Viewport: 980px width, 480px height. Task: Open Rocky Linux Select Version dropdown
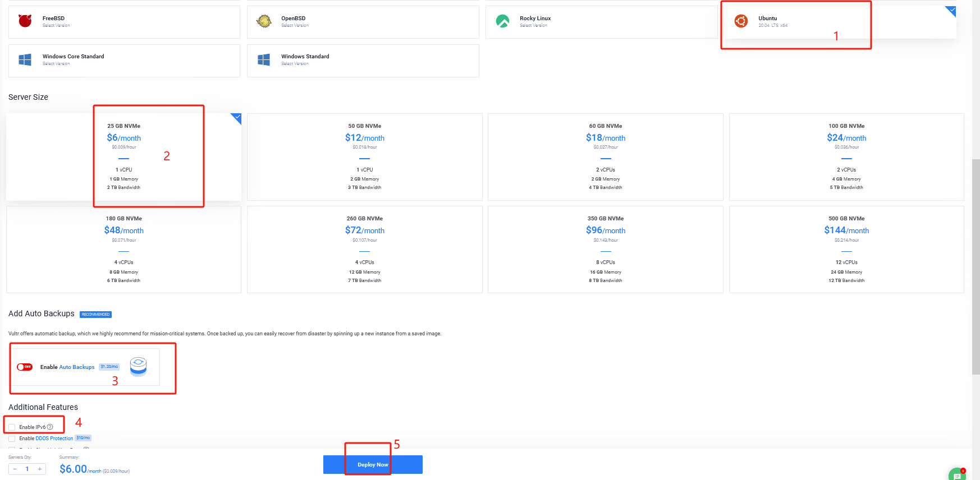[x=533, y=26]
